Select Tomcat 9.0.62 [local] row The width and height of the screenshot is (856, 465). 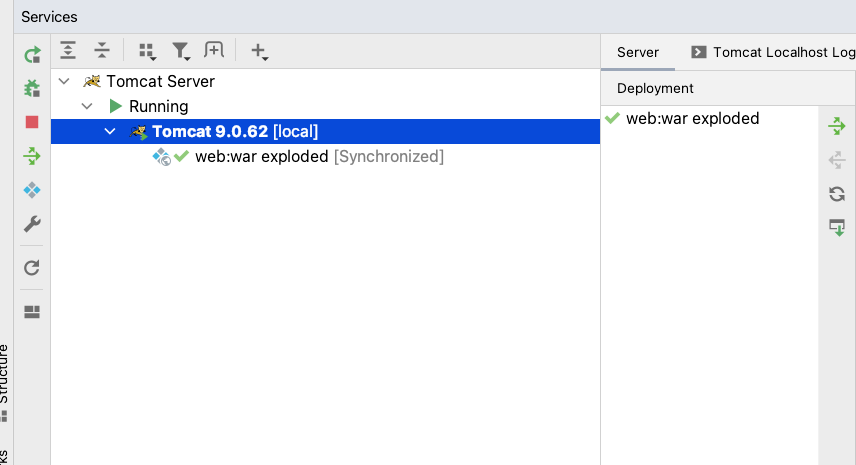pos(325,132)
